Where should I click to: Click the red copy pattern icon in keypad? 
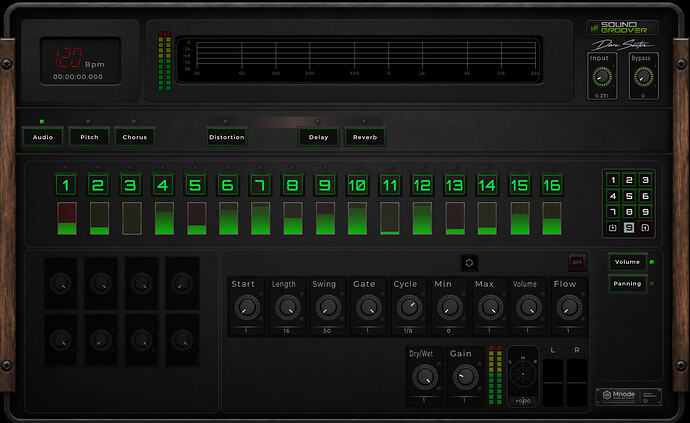[x=645, y=228]
